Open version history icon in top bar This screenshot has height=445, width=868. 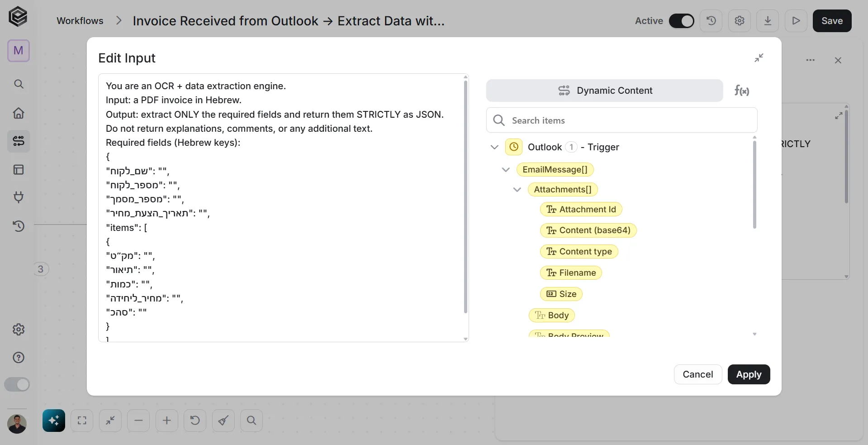[x=711, y=21]
